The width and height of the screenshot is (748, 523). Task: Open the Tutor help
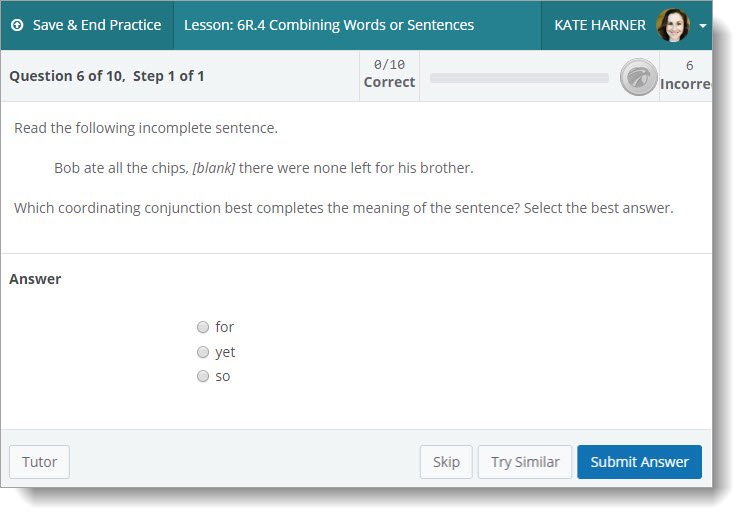point(39,462)
